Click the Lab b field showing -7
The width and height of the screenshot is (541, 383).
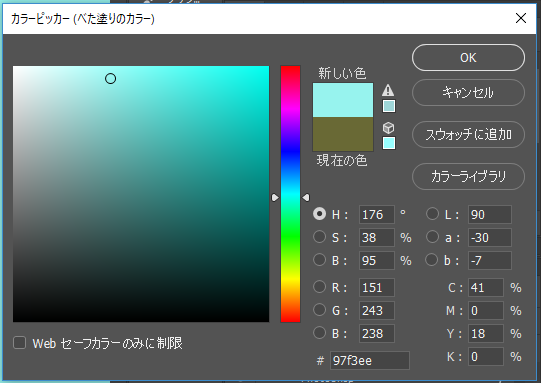tap(490, 261)
